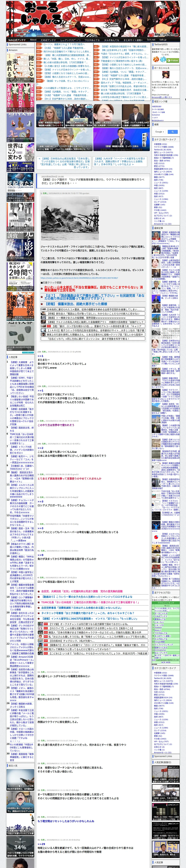Open the Amazonセール (32) category
The image size is (186, 868).
click(162, 224)
